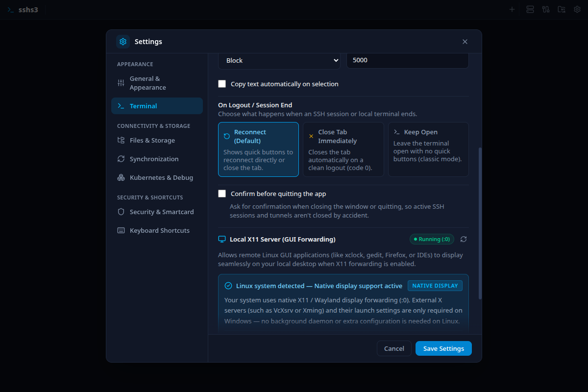The image size is (588, 392).
Task: Open the server hosts list icon
Action: click(x=530, y=9)
